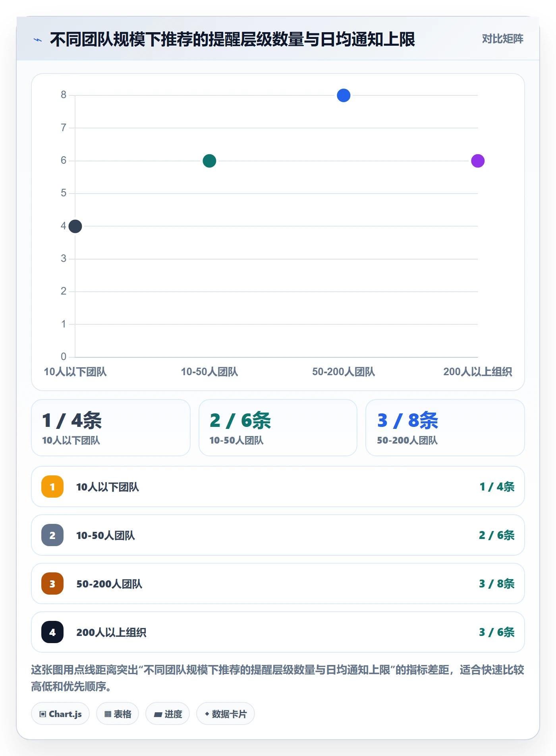Click the brown rank badge numbered 3
The height and width of the screenshot is (756, 556).
(x=52, y=583)
